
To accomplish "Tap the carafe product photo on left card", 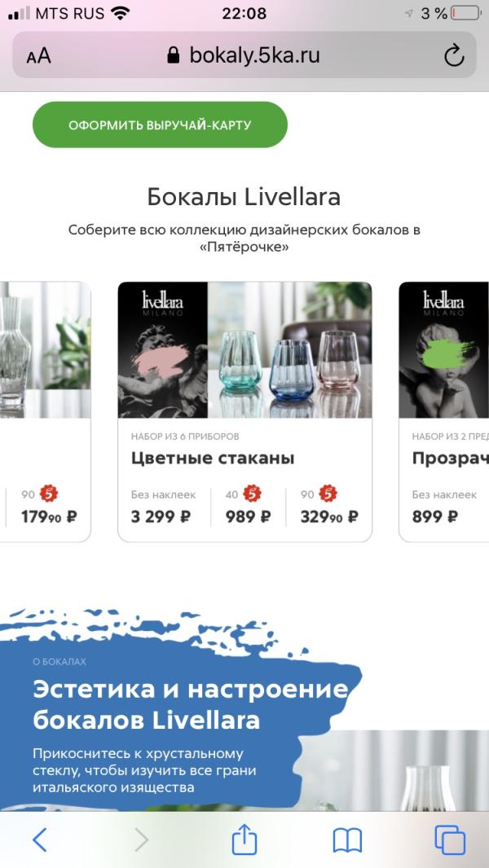I will click(x=46, y=350).
